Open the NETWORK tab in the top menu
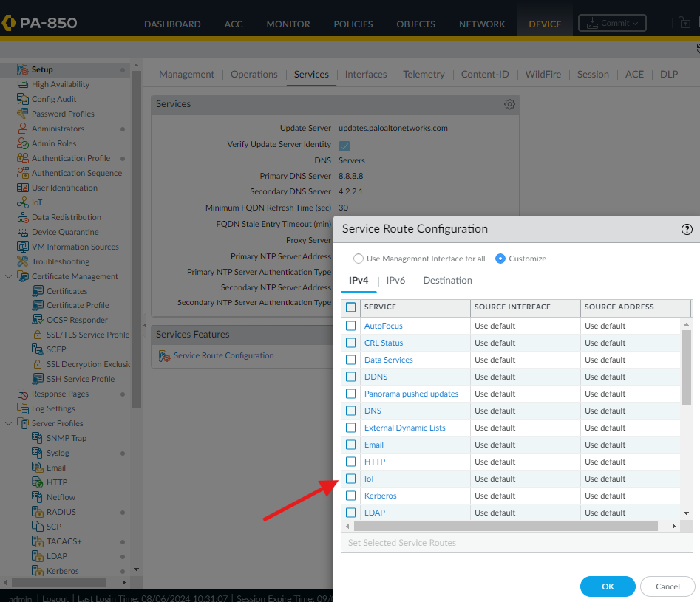This screenshot has height=602, width=700. (481, 24)
